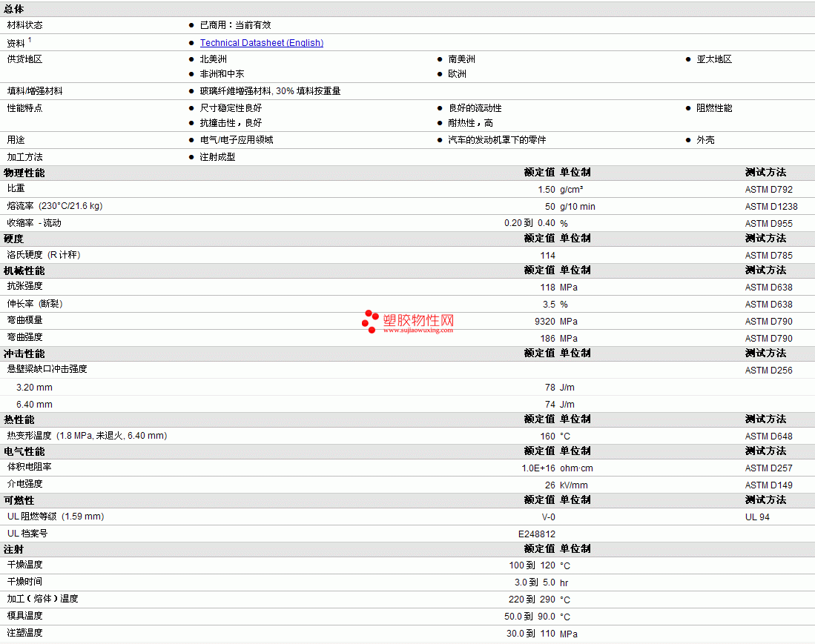Click the 热变形温度 row label
The width and height of the screenshot is (815, 644).
point(88,436)
